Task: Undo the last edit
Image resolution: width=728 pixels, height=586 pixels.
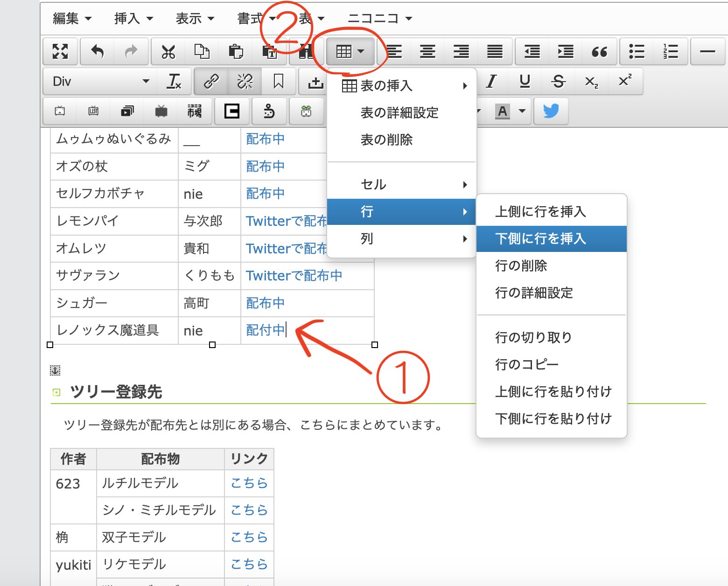Action: pos(97,51)
